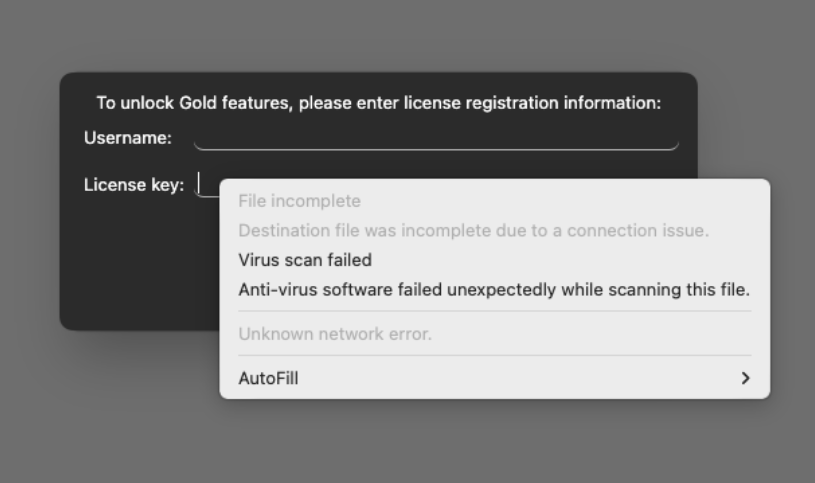Expand the AutoFill chevron arrow
The height and width of the screenshot is (483, 815).
click(744, 378)
